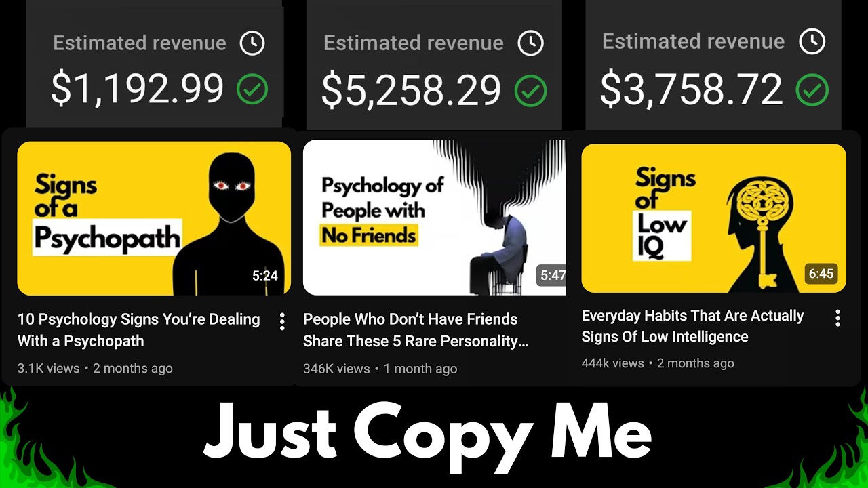Click the 5:24 duration badge
Screen dimensions: 868x488
[x=265, y=276]
